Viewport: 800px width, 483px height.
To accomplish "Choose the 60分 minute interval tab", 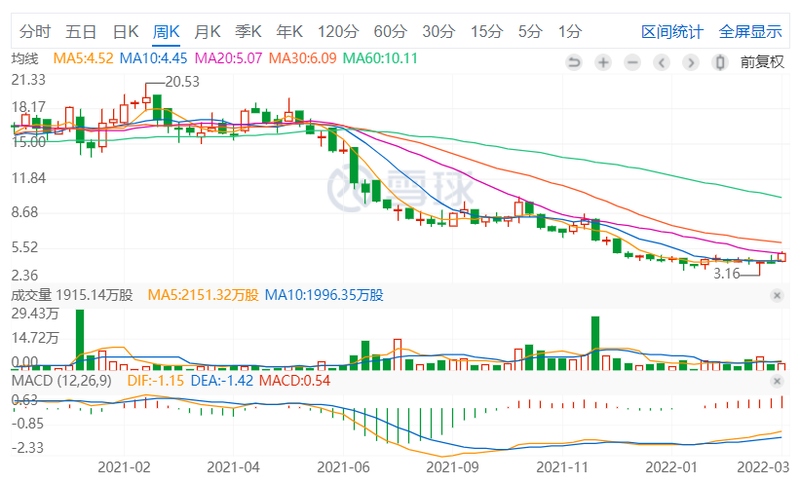I will click(x=390, y=32).
